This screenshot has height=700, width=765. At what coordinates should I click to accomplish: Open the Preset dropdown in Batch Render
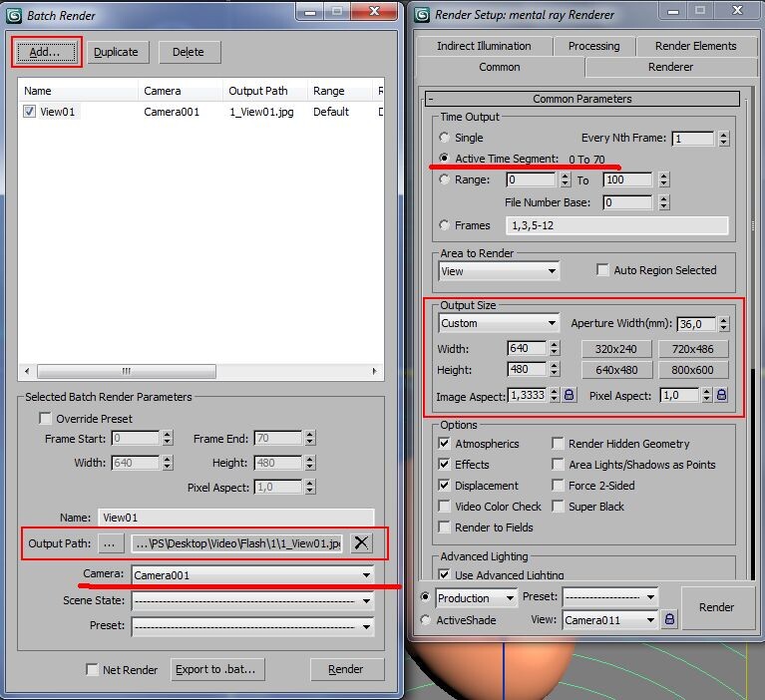(x=252, y=626)
